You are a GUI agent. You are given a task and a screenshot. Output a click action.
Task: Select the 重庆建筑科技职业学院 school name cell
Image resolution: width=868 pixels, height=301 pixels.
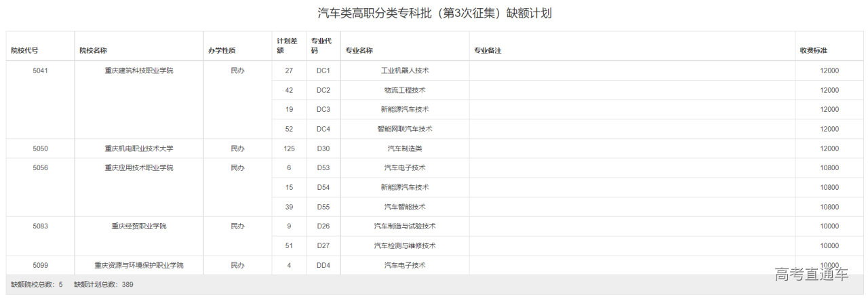click(x=138, y=71)
